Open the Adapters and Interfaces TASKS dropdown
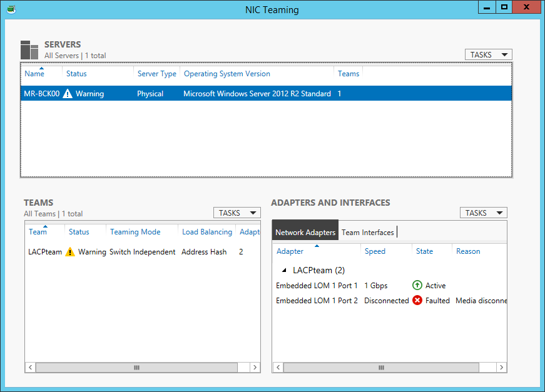 click(484, 213)
